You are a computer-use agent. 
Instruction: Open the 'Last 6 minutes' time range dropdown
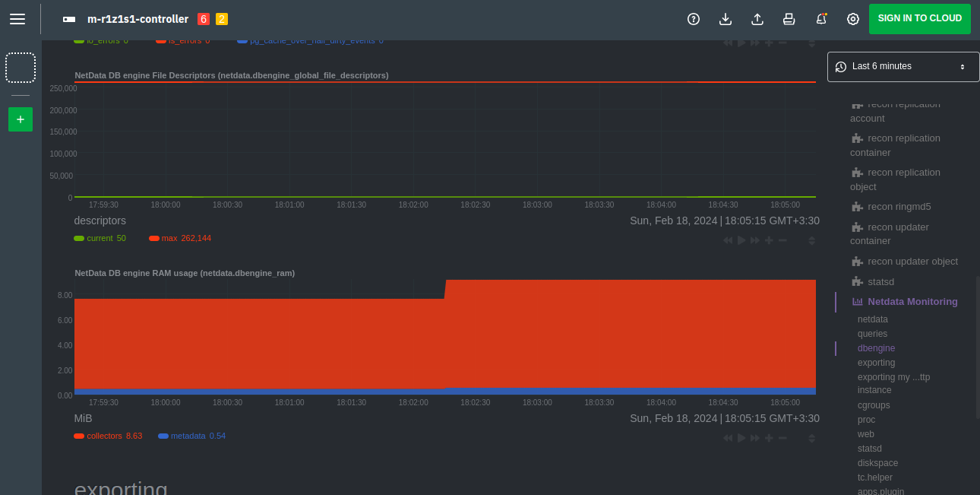tap(903, 67)
